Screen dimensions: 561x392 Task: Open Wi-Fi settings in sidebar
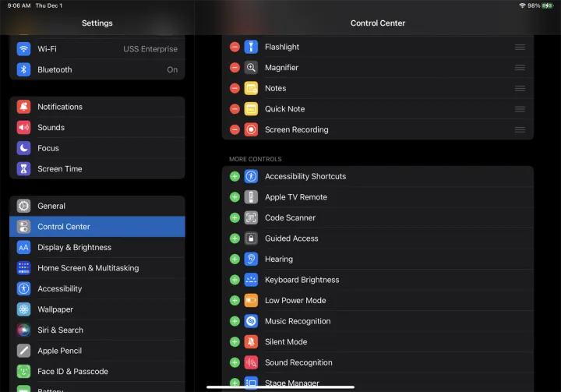point(97,48)
